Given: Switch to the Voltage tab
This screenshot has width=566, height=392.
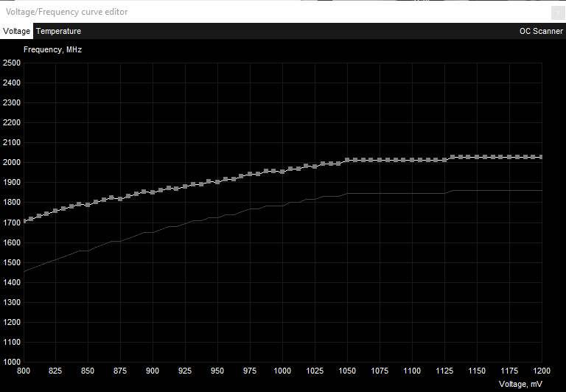Looking at the screenshot, I should (x=17, y=31).
